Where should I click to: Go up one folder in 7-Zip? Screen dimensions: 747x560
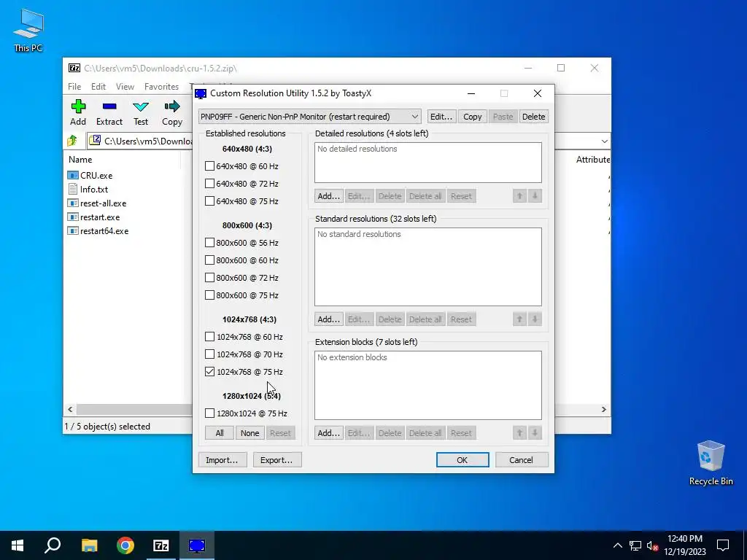tap(72, 141)
